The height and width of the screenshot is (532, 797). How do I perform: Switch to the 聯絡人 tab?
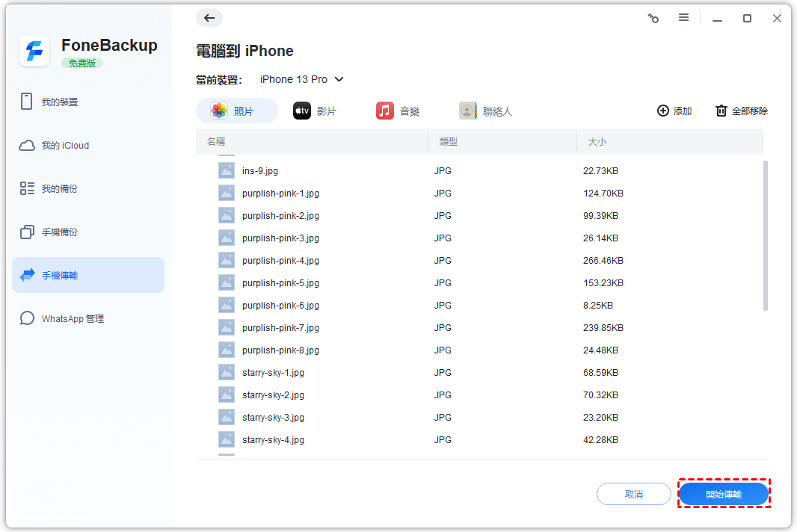point(486,111)
